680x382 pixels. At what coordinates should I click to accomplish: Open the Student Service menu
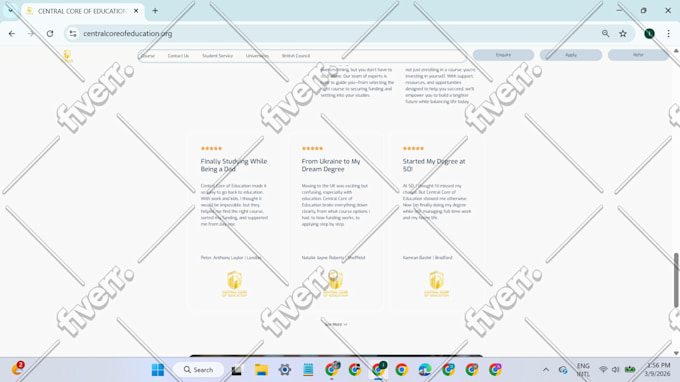point(217,56)
